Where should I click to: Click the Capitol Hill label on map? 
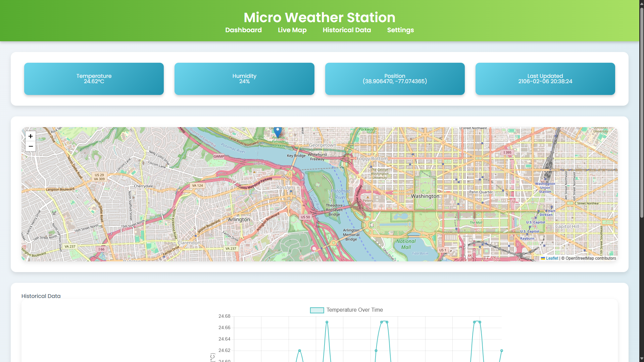click(x=567, y=226)
